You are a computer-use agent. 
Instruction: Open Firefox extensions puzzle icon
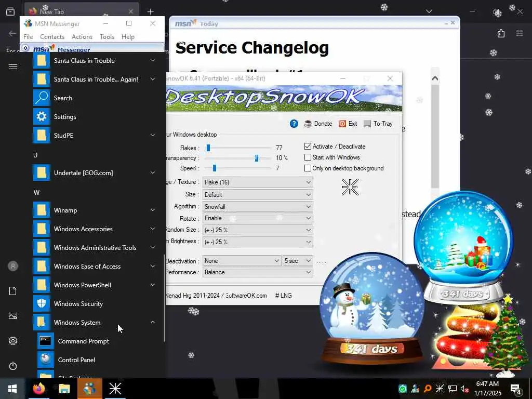[501, 33]
